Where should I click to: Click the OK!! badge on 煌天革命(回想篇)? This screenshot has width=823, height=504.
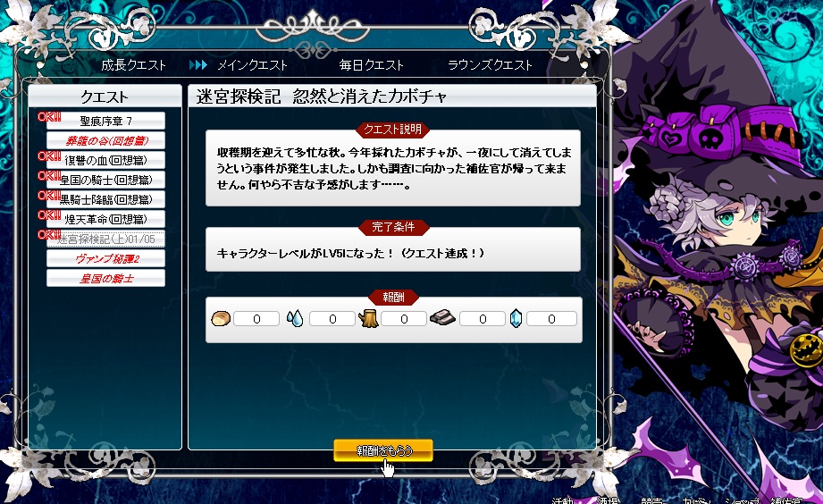tap(49, 215)
